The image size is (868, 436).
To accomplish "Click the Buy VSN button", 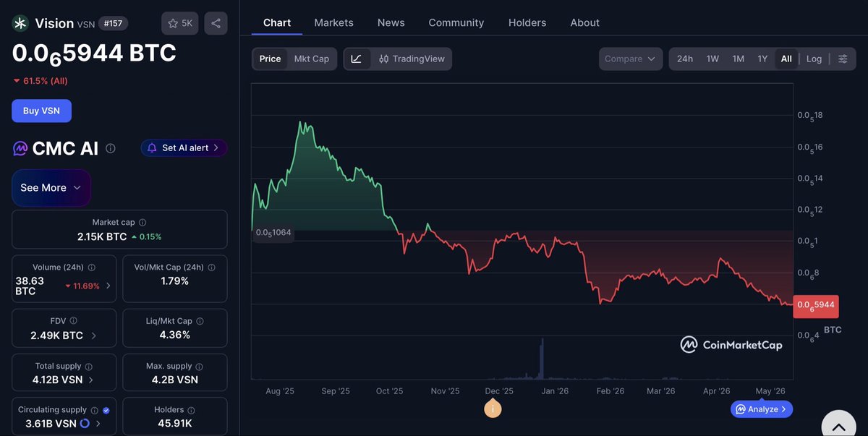I will point(41,111).
